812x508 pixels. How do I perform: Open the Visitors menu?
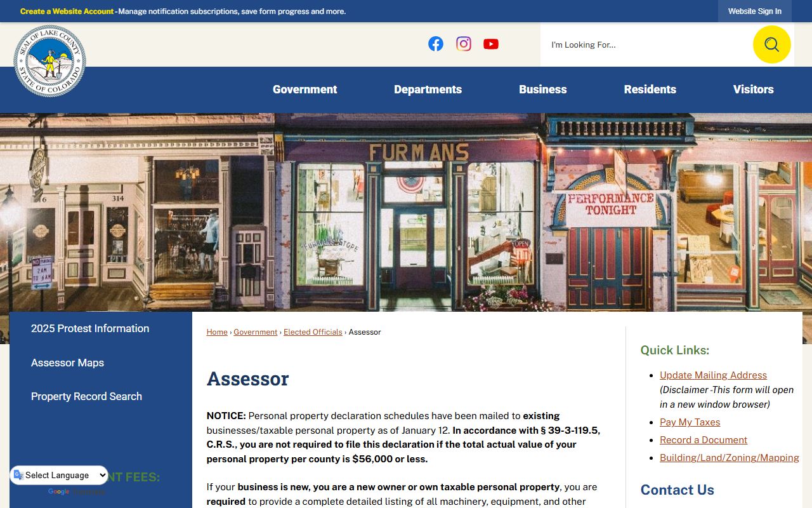tap(754, 90)
